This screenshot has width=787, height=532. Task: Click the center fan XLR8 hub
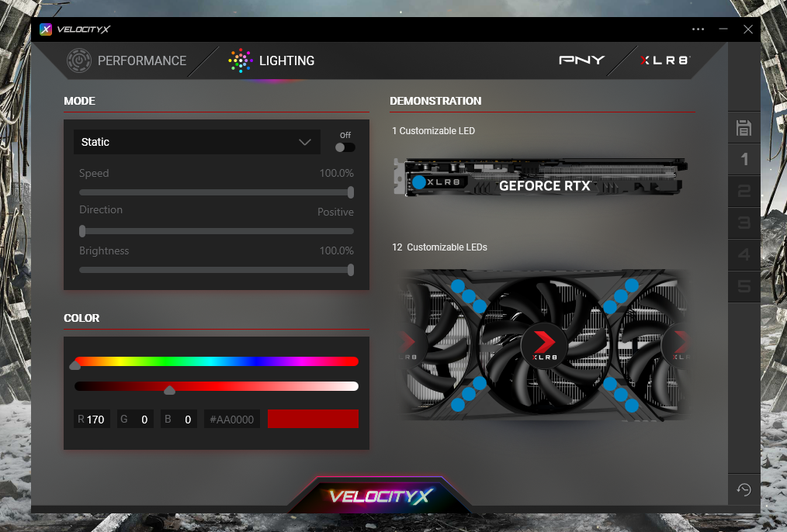[x=544, y=345]
